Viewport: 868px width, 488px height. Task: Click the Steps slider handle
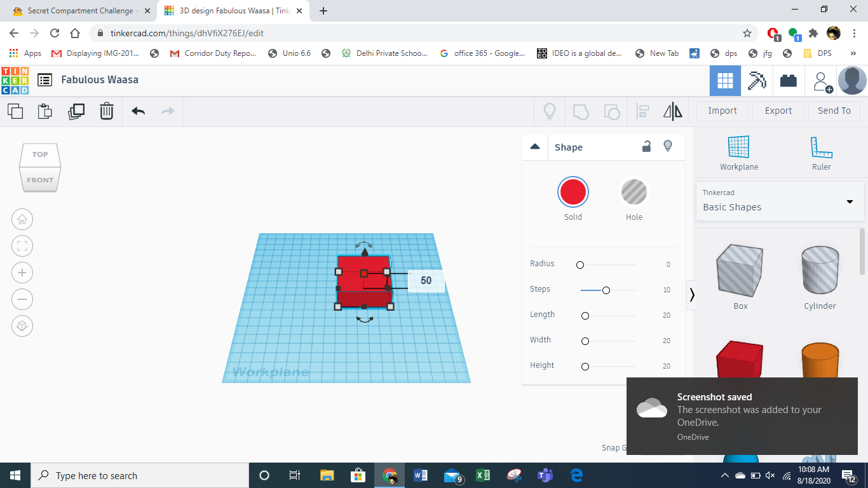[606, 290]
